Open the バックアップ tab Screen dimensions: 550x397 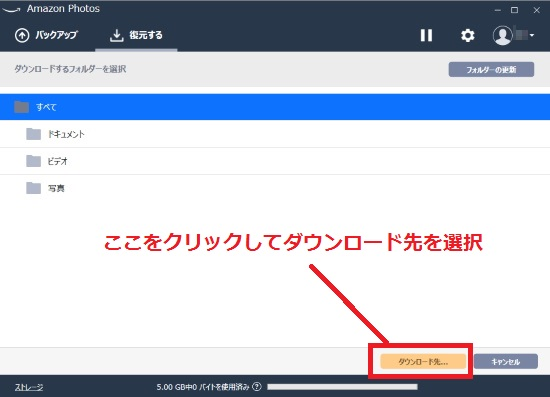pyautogui.click(x=46, y=35)
